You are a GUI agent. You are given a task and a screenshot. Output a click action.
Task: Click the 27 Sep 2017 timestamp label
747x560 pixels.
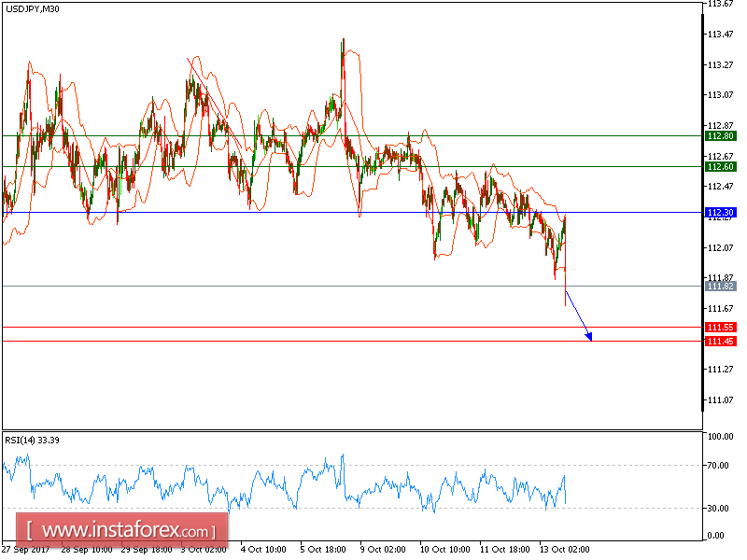[x=28, y=550]
